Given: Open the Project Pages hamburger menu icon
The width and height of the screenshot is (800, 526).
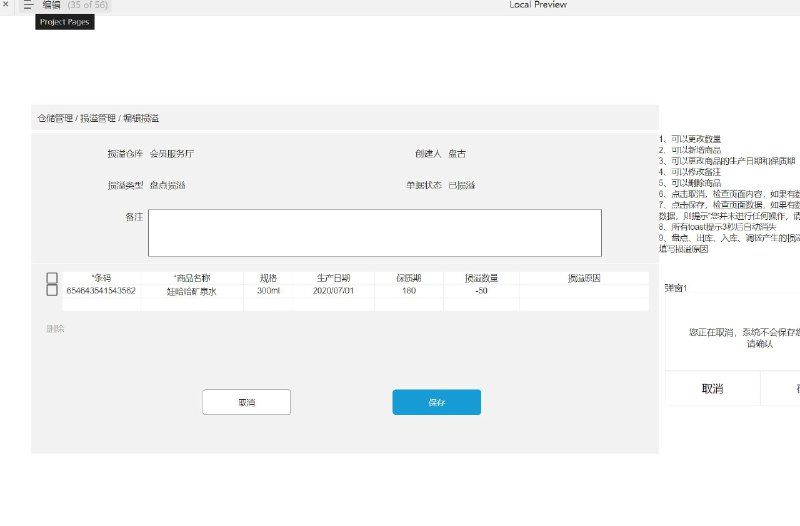Looking at the screenshot, I should 28,5.
